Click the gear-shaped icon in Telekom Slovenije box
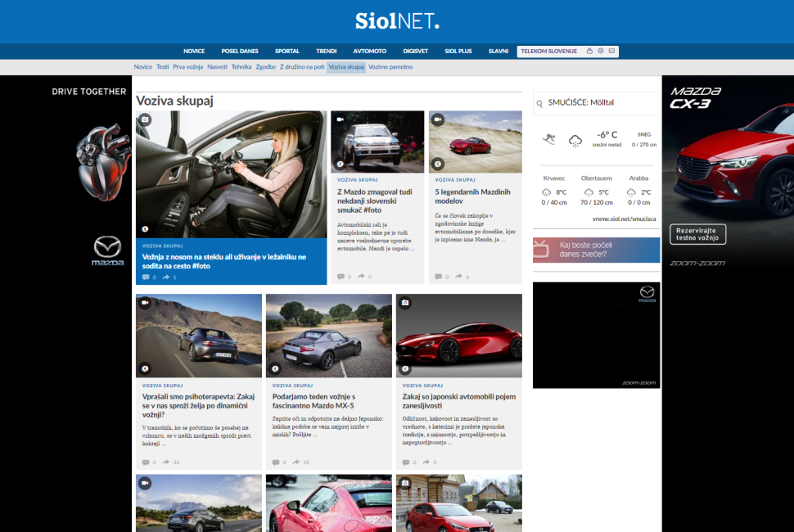This screenshot has height=532, width=794. tap(601, 51)
